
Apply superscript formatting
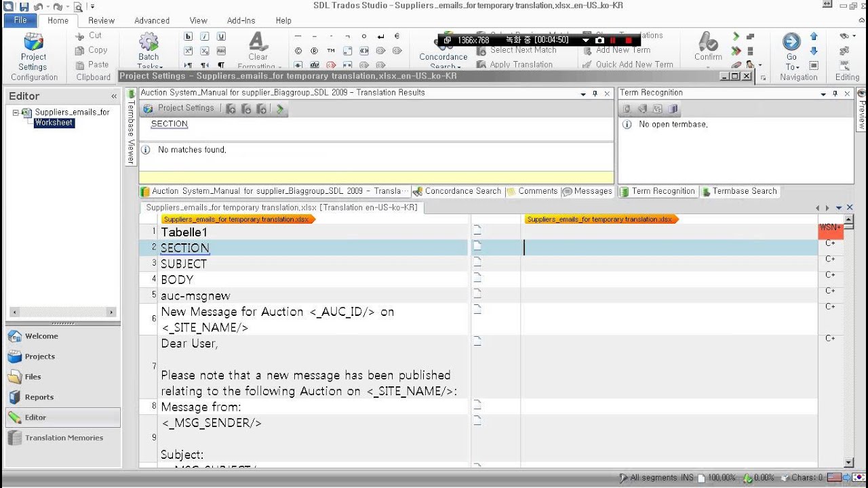point(188,52)
